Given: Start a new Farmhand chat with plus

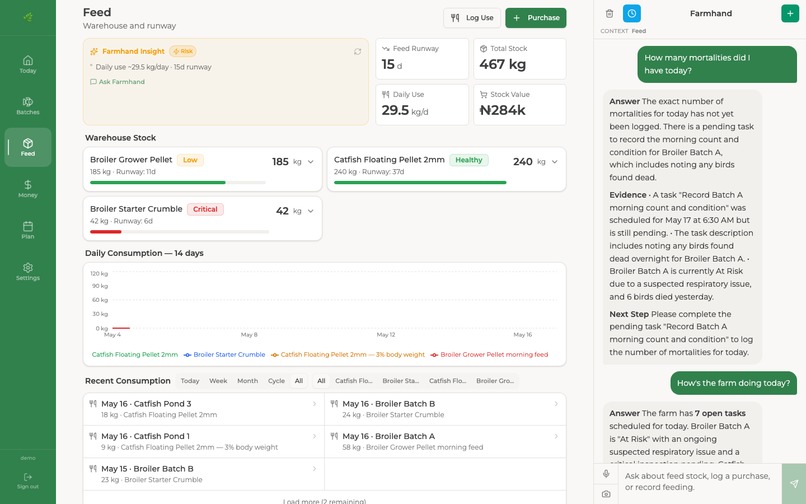Looking at the screenshot, I should [x=790, y=13].
